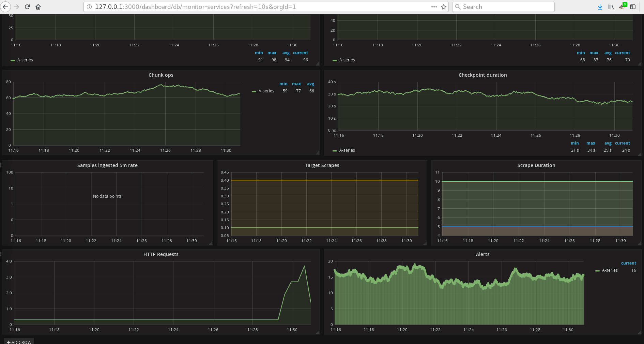Image resolution: width=644 pixels, height=344 pixels.
Task: Show the downloads panel
Action: pyautogui.click(x=600, y=7)
